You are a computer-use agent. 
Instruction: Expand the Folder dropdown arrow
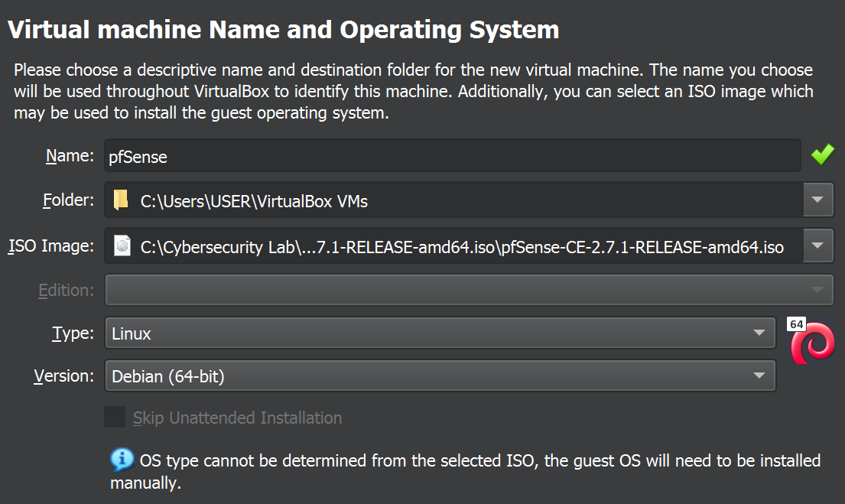(817, 200)
